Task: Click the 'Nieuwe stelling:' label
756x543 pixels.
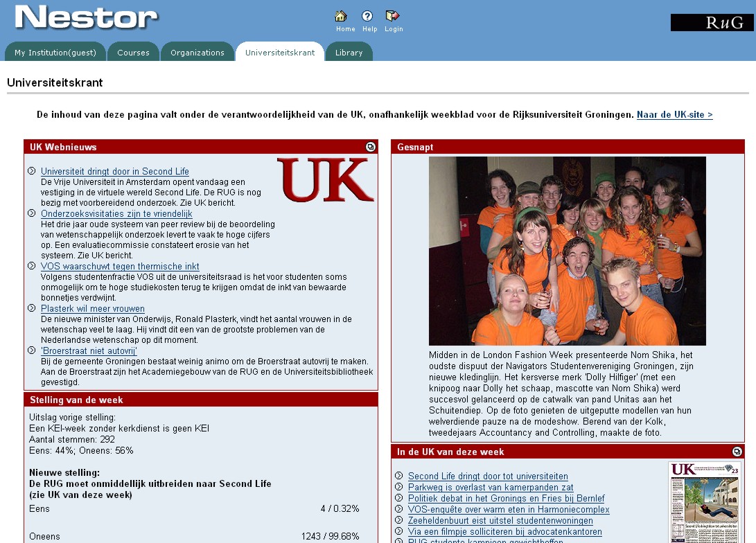Action: point(64,472)
